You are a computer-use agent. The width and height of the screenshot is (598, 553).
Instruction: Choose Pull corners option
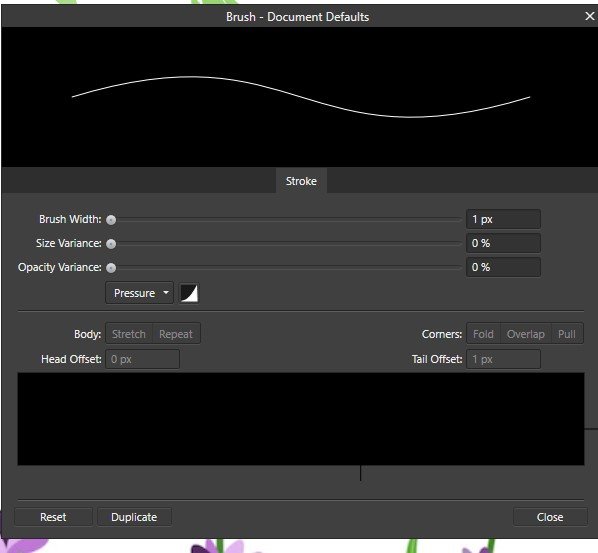[567, 334]
